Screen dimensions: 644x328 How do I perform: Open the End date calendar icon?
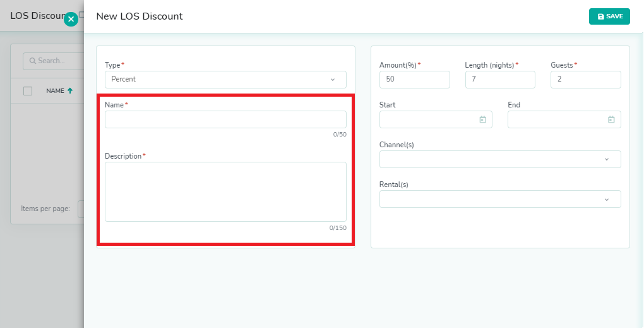[x=611, y=119]
